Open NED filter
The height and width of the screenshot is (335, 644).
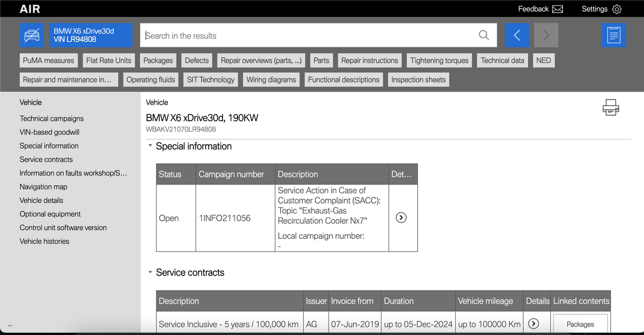click(543, 60)
